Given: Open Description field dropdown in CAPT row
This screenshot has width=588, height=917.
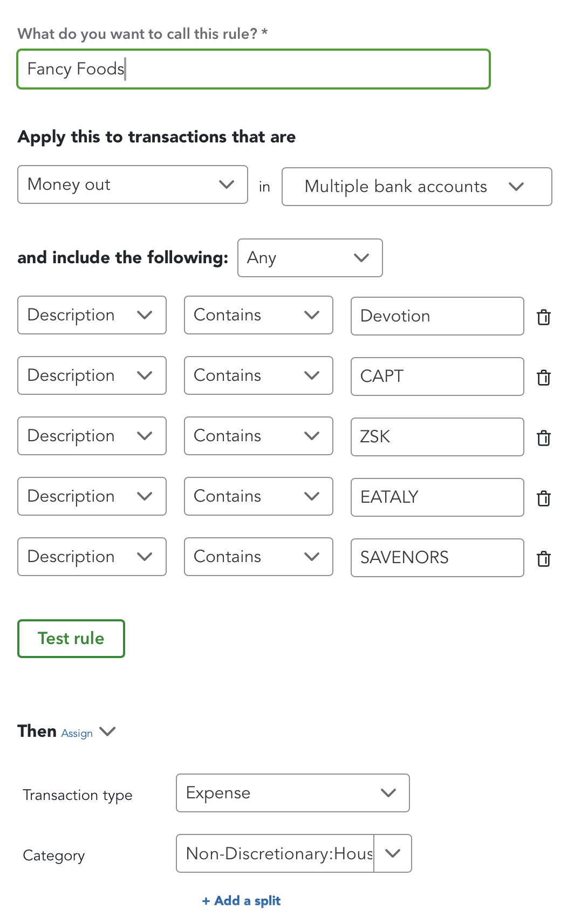Looking at the screenshot, I should click(x=92, y=375).
